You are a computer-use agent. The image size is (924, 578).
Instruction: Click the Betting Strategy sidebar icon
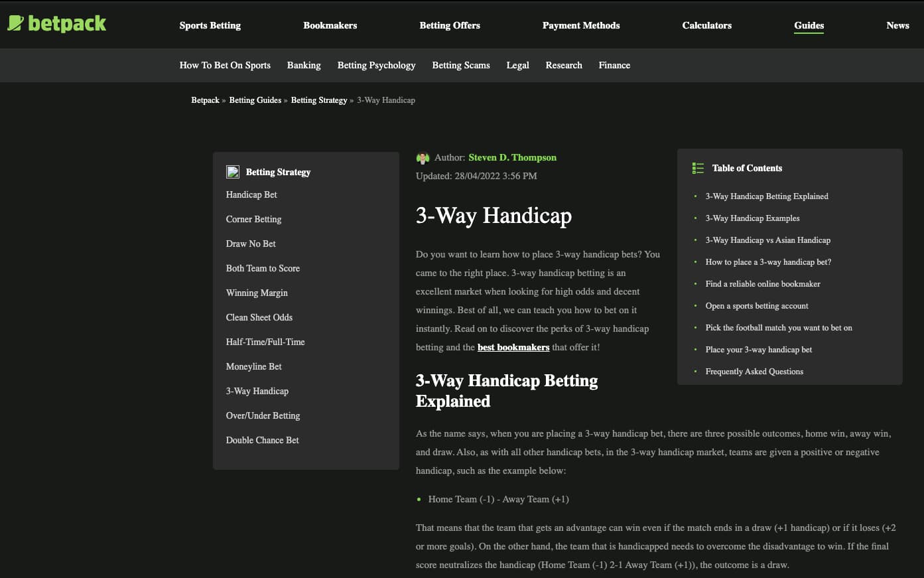233,172
